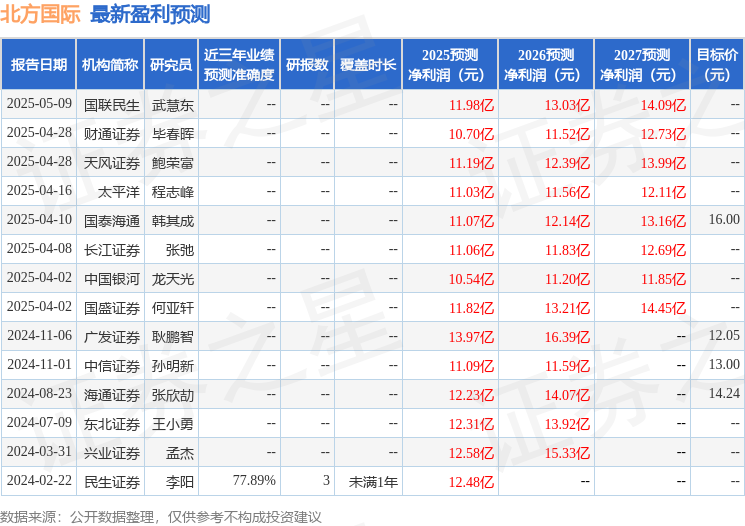Screen dimensions: 745x526
Task: Click target price 16.00
Action: (x=724, y=220)
